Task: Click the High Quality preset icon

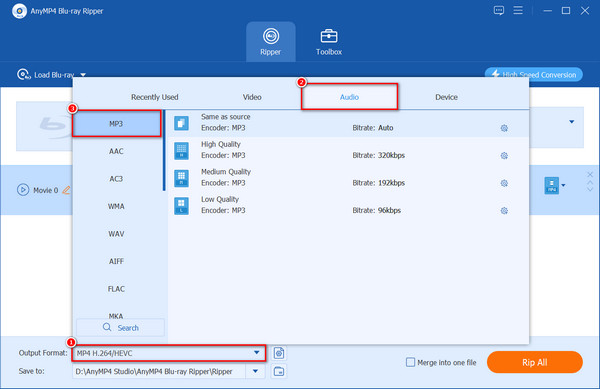Action: (181, 151)
